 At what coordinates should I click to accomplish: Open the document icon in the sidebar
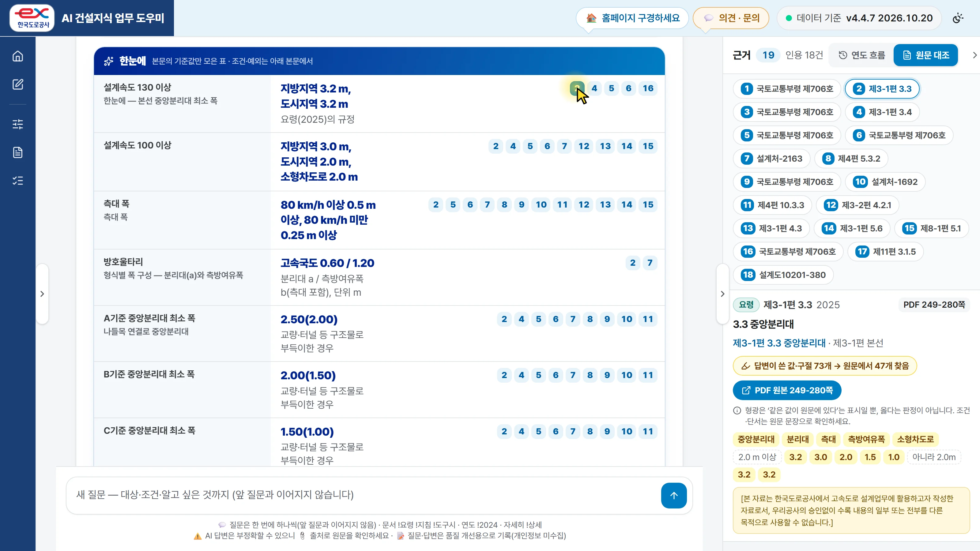17,152
